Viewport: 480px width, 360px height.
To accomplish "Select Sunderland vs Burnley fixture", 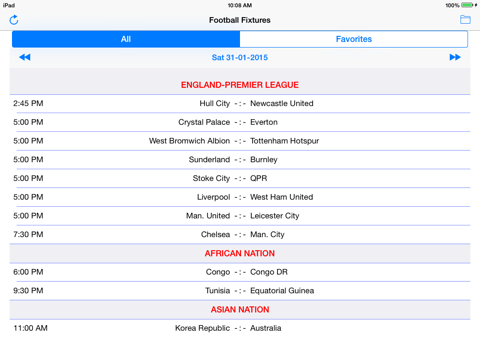I will pos(240,160).
